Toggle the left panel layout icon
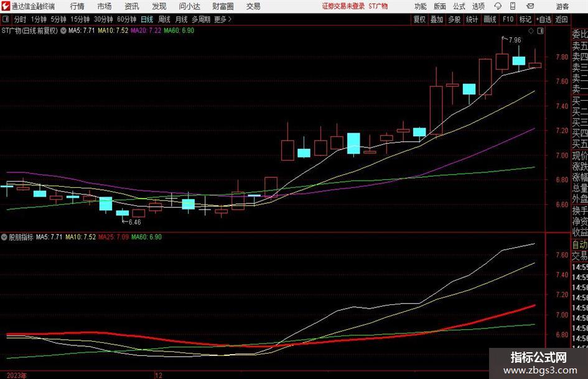588x379 pixels. [x=5, y=19]
